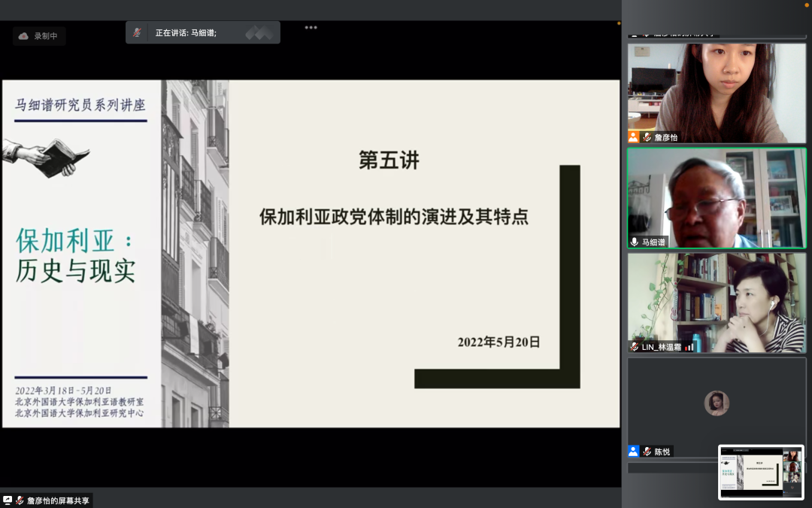
Task: Click 詹彦怡's muted microphone icon
Action: tap(647, 137)
